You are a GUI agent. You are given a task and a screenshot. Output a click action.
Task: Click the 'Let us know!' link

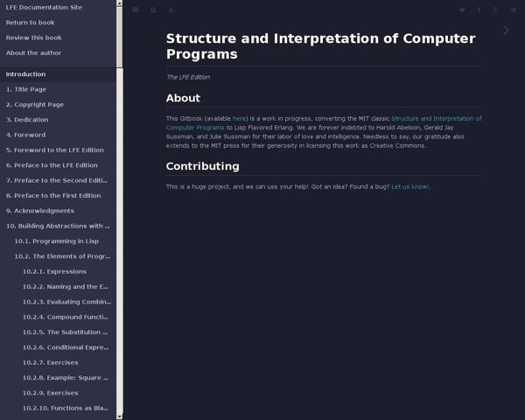(409, 186)
